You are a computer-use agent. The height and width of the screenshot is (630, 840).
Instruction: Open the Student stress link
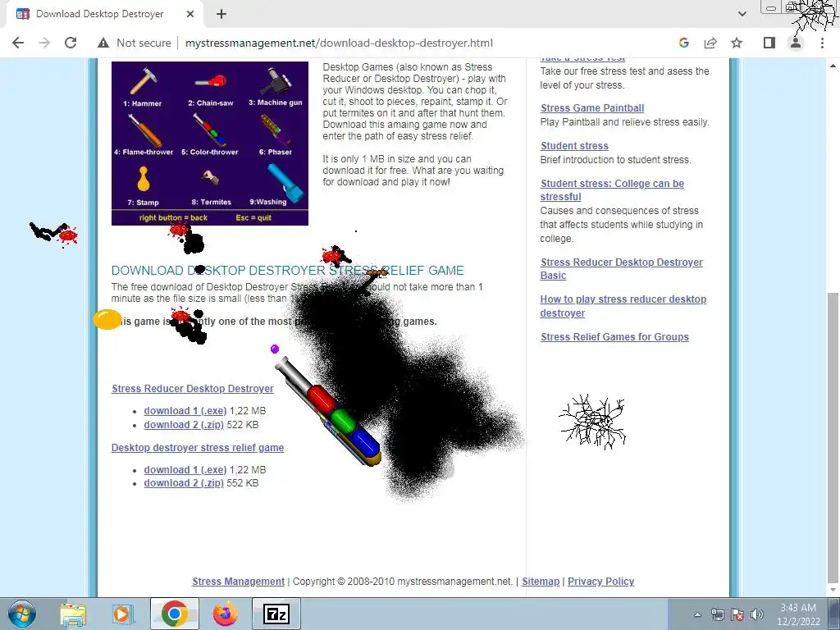[574, 146]
